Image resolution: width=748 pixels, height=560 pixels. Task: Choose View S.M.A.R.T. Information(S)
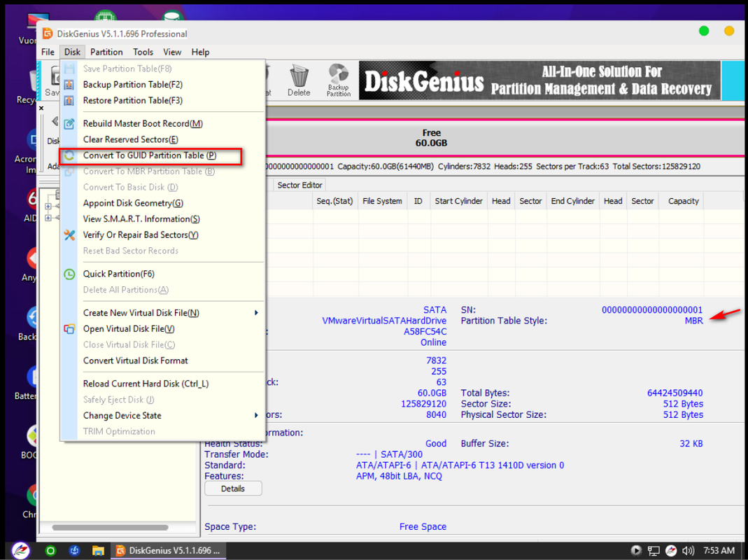coord(141,219)
